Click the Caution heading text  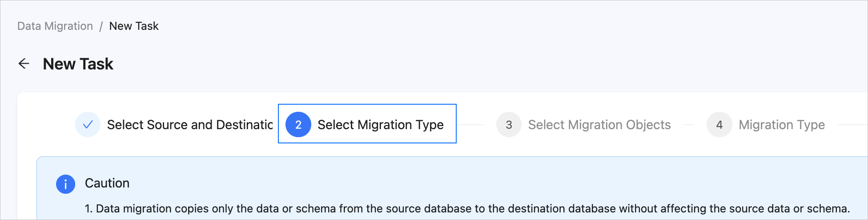pyautogui.click(x=107, y=183)
